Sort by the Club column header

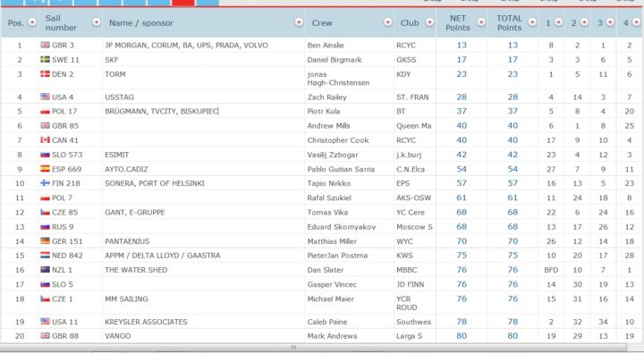click(x=410, y=23)
